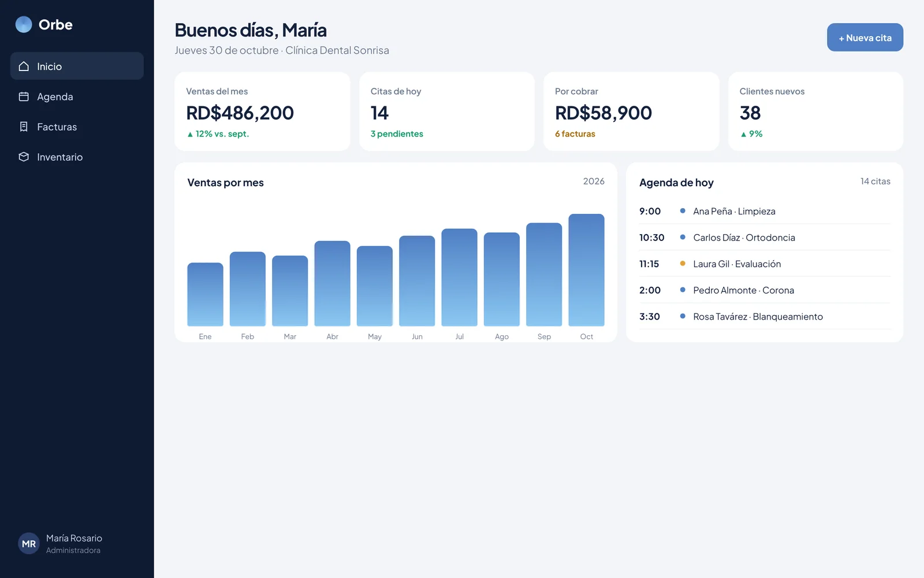924x578 pixels.
Task: Open the Rosa Tavárez Blanqueamiento appointment
Action: coord(765,316)
